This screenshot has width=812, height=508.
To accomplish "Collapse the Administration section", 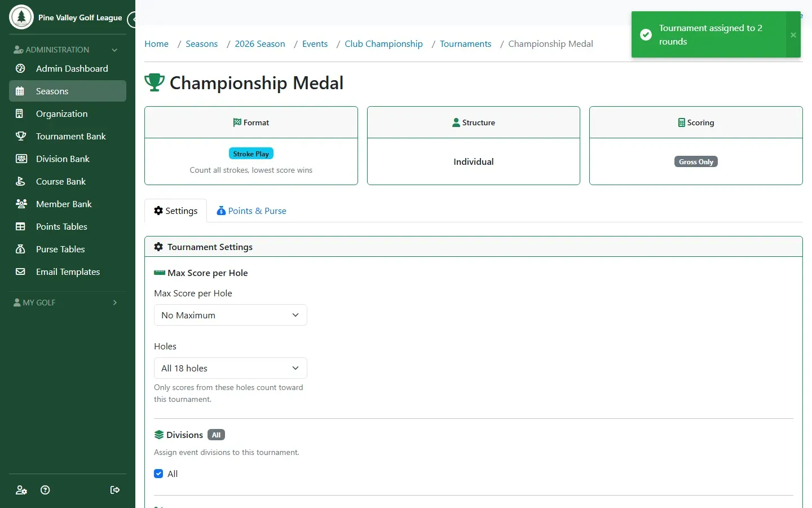I will 68,50.
